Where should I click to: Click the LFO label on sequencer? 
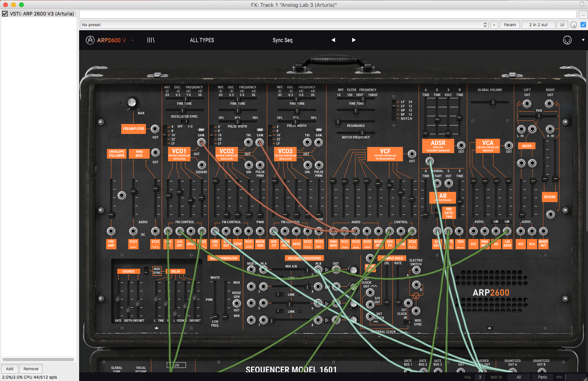[176, 365]
